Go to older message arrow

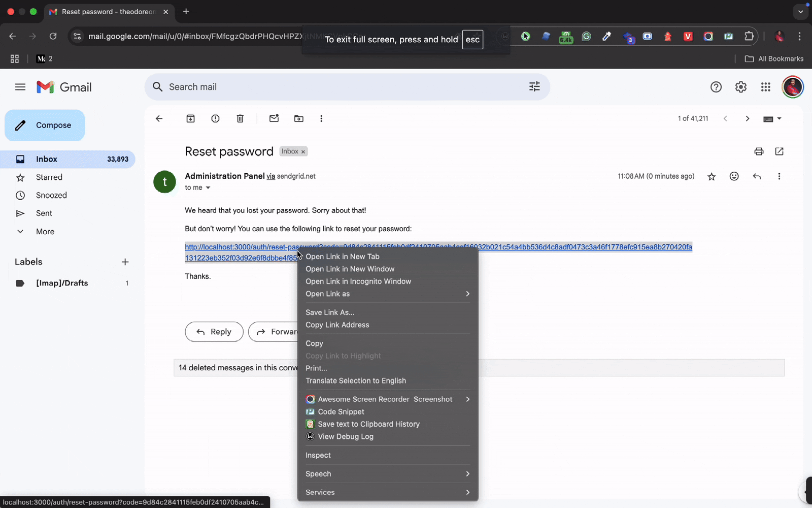click(747, 118)
